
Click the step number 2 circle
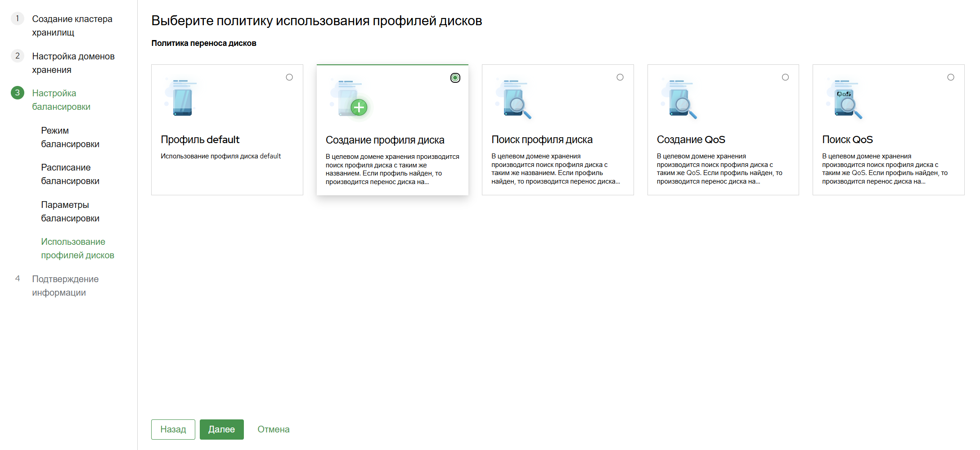pyautogui.click(x=18, y=56)
